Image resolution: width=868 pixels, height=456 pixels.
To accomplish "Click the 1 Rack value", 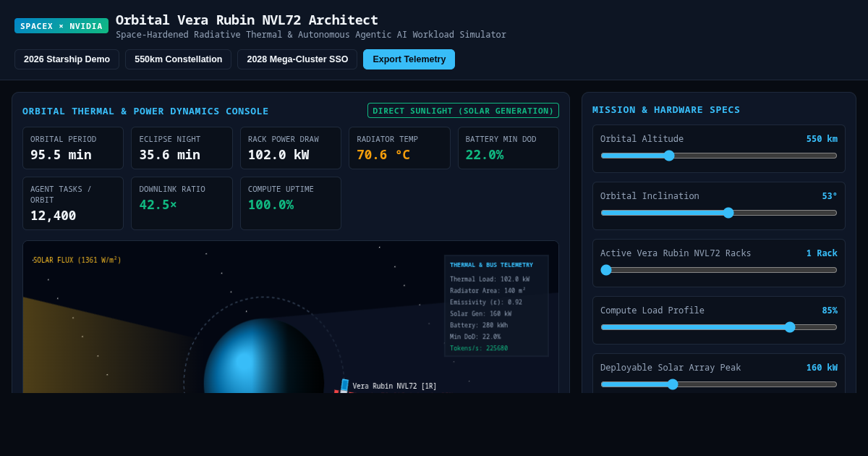I will pos(822,253).
